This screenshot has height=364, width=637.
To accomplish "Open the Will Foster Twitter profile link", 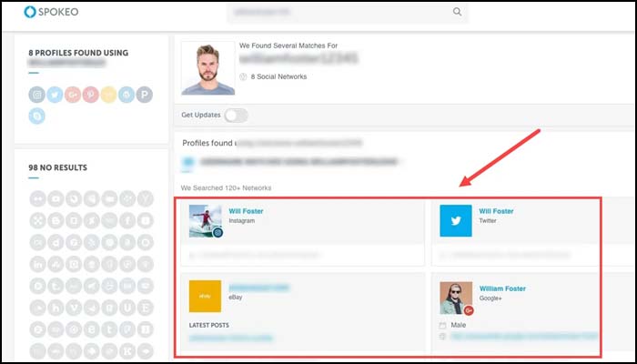I will tap(496, 211).
